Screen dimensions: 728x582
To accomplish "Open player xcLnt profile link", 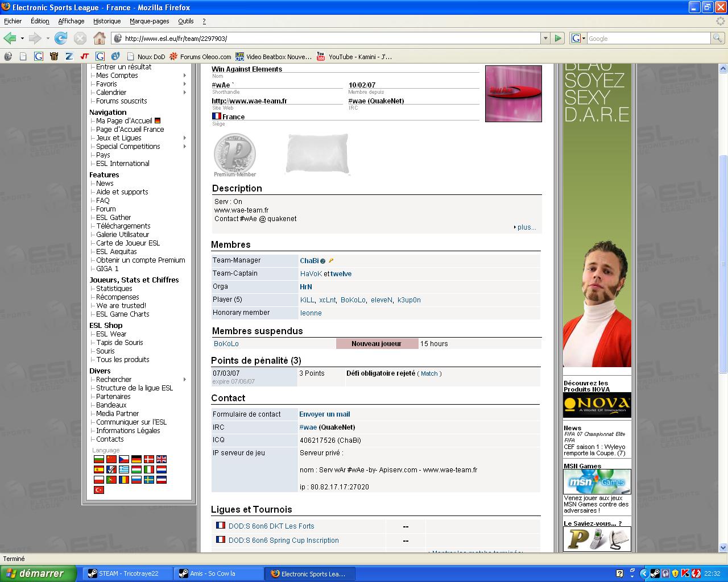I will pyautogui.click(x=327, y=300).
